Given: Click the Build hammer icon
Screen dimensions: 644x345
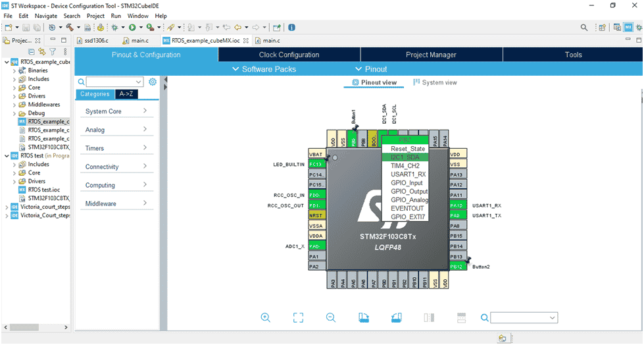Looking at the screenshot, I should click(70, 28).
